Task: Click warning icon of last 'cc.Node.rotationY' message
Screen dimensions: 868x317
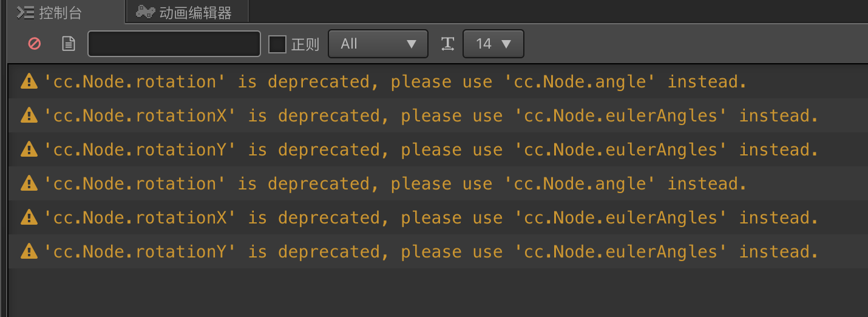Action: point(29,251)
